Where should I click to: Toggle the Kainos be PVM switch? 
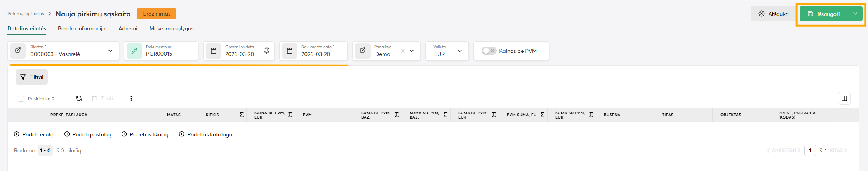pos(489,51)
